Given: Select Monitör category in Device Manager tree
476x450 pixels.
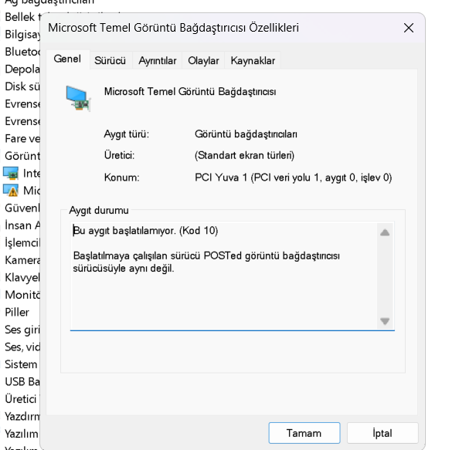Looking at the screenshot, I should (x=22, y=294).
